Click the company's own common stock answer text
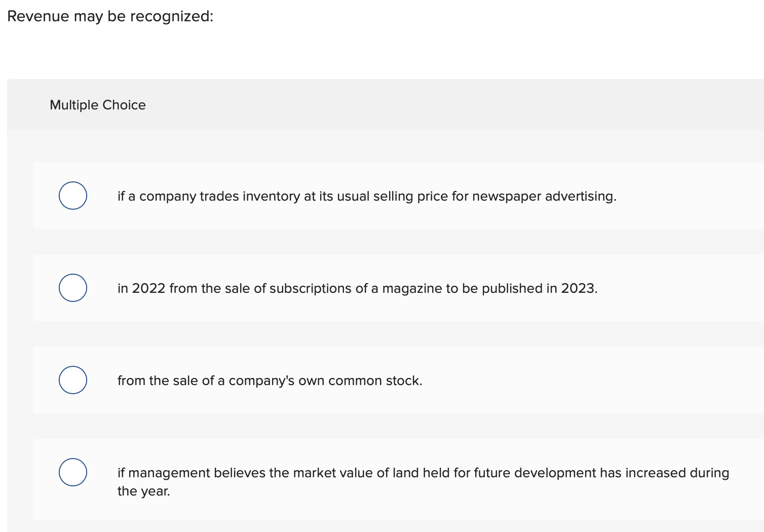 (x=269, y=381)
